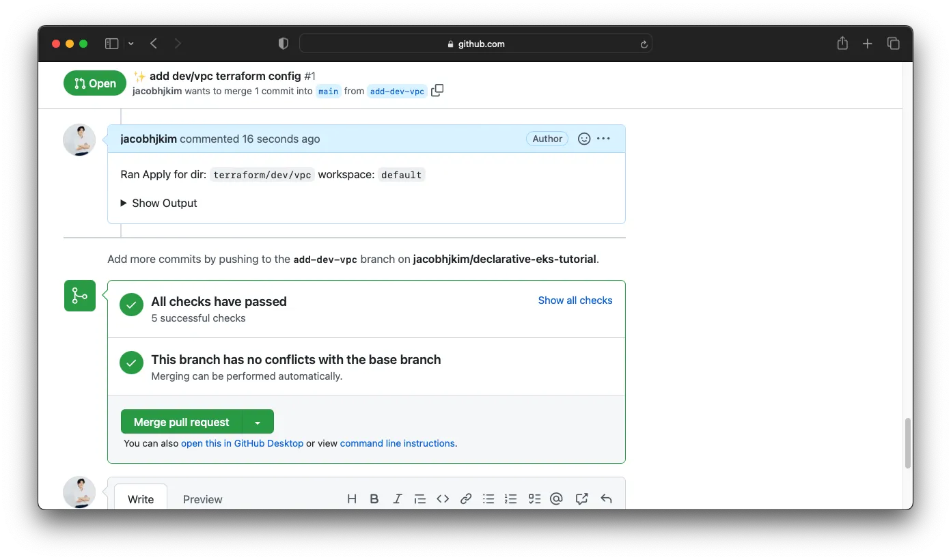Screen dimensions: 951x560
Task: Open the @mention icon to mention someone
Action: [556, 499]
